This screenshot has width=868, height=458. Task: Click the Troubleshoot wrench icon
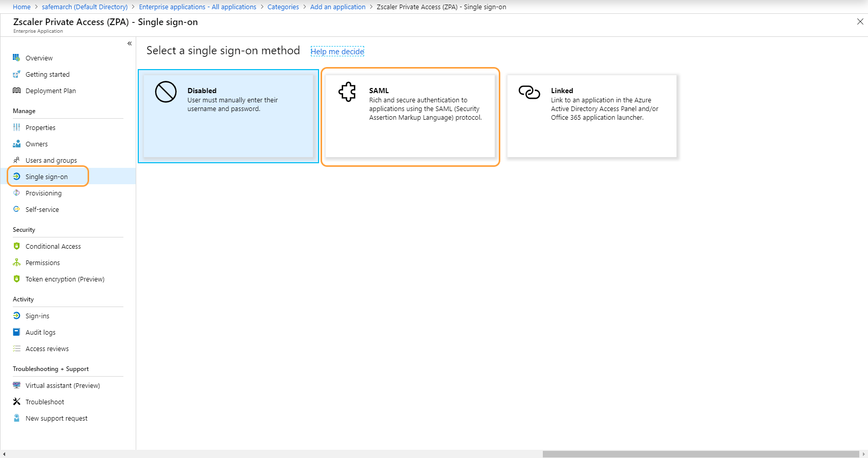[x=16, y=402]
